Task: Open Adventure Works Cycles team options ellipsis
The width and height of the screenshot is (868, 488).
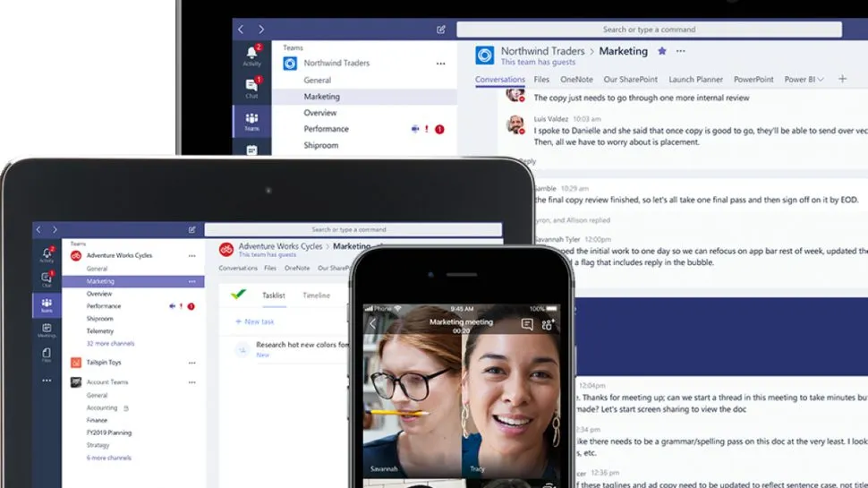Action: tap(192, 256)
